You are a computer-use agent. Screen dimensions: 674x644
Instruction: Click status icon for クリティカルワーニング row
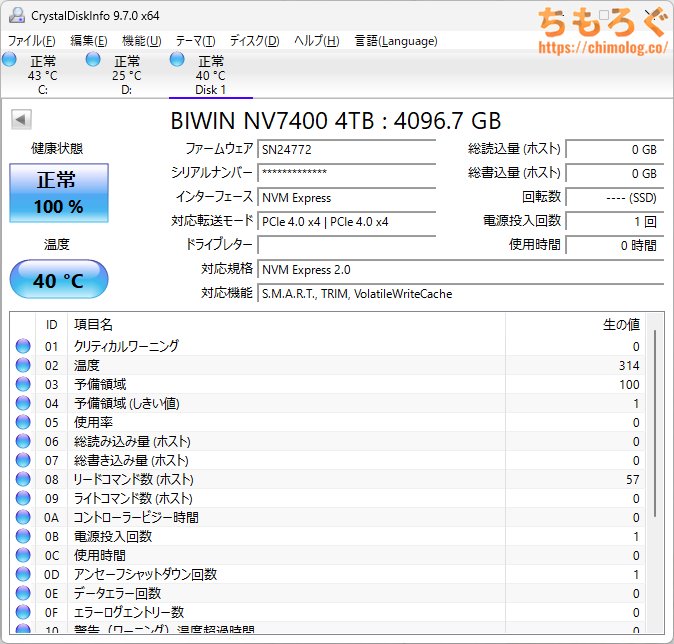pos(23,346)
